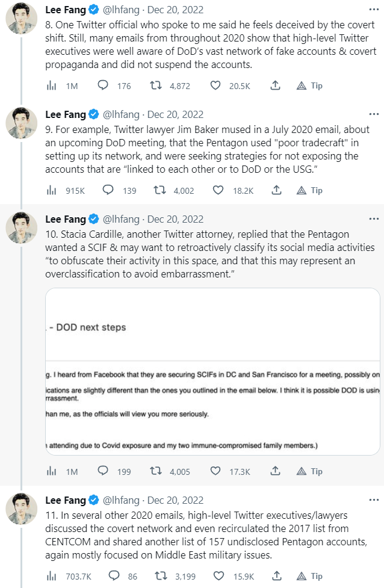
Task: Tip the author on tweet 11
Action: pos(310,575)
